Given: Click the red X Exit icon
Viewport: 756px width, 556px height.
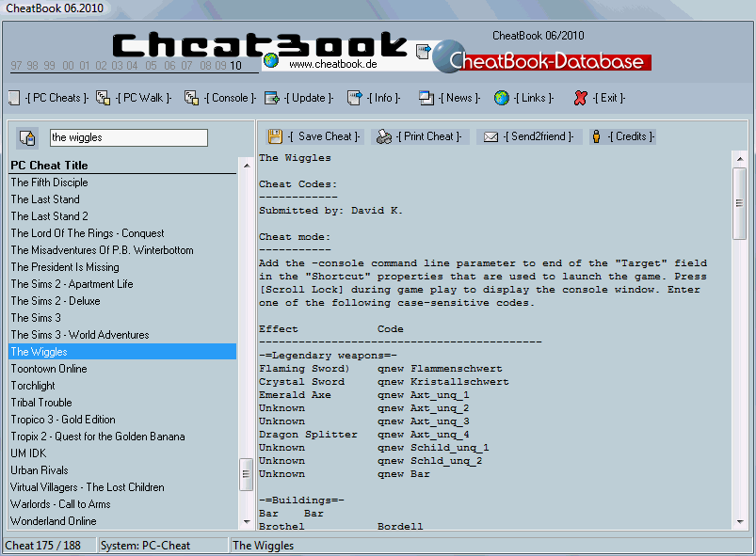Looking at the screenshot, I should pos(581,98).
